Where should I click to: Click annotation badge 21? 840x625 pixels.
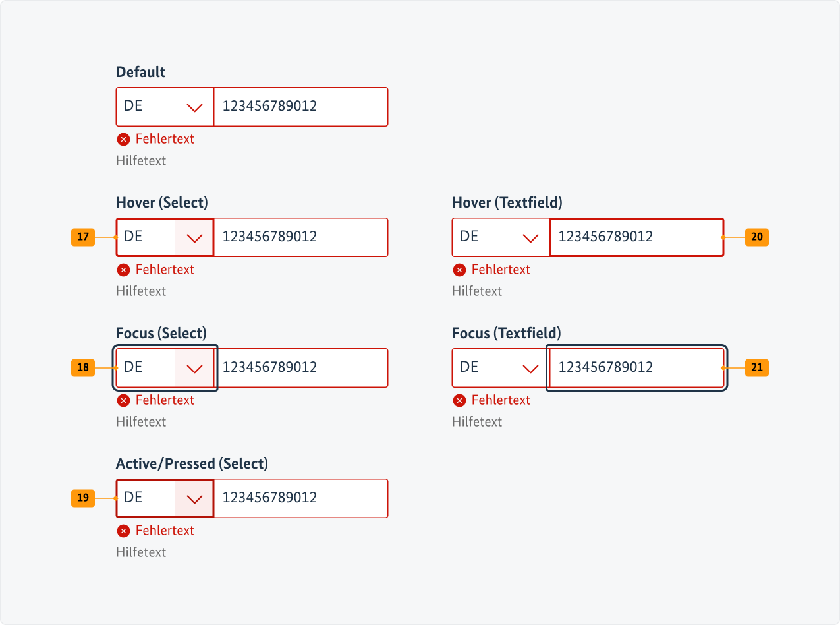[756, 368]
